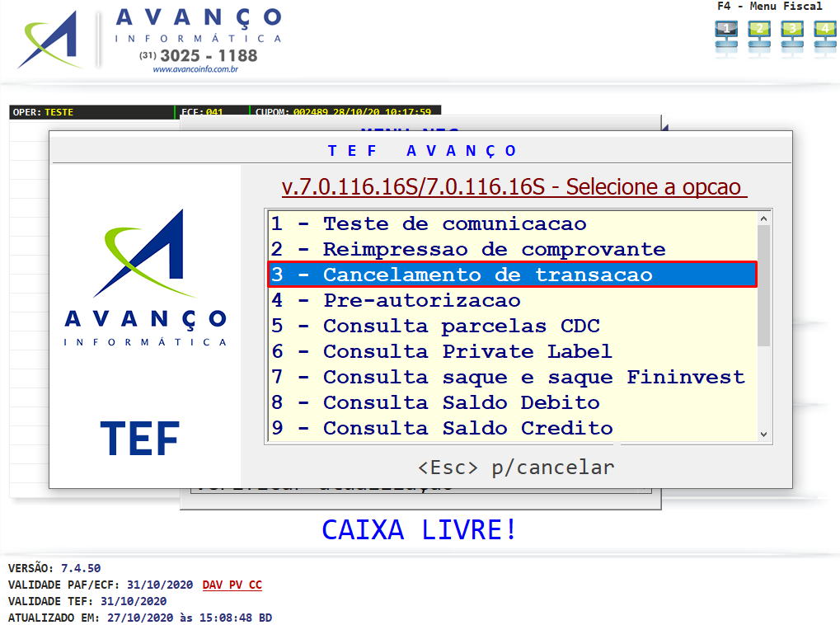Viewport: 840px width, 625px height.
Task: Click the large TEF label in dialog
Action: [139, 439]
